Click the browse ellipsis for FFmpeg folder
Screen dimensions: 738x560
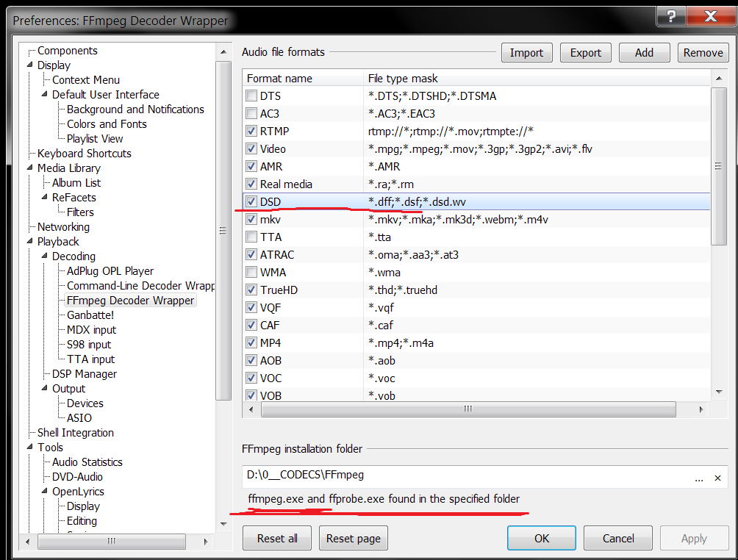coord(699,477)
